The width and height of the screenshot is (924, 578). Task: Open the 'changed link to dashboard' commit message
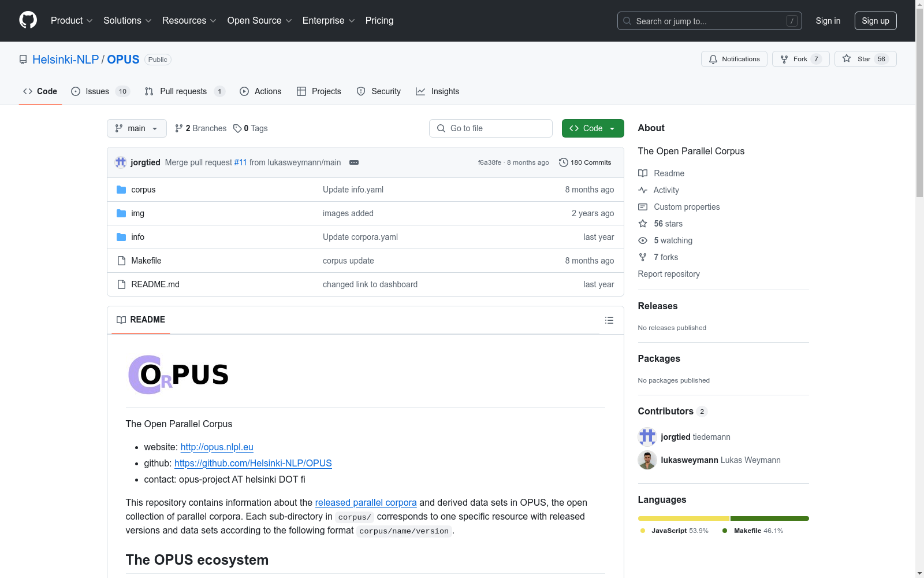point(370,284)
